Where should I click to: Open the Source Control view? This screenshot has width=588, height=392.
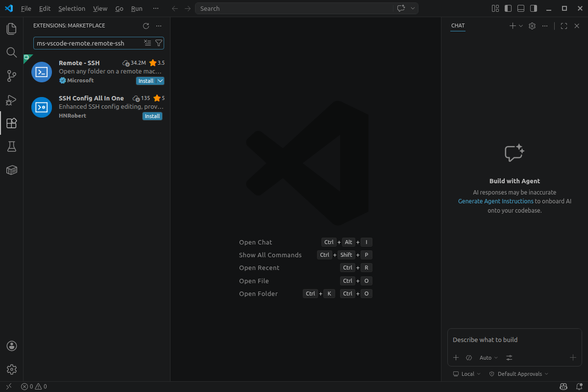12,75
